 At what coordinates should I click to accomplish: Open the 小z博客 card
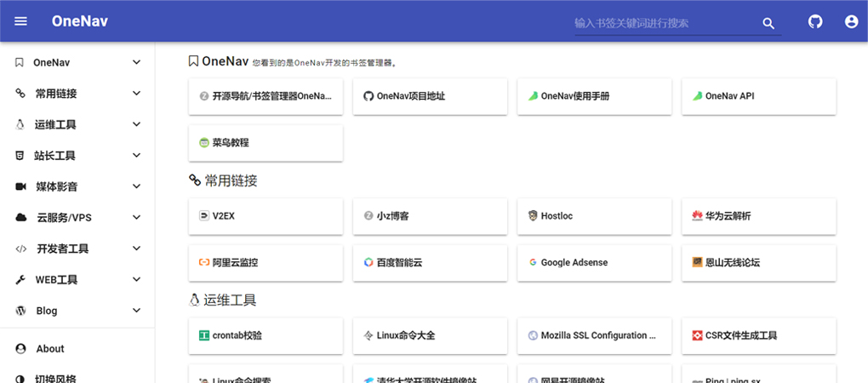click(430, 216)
